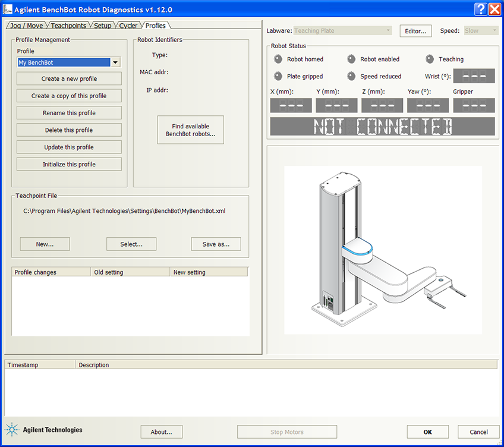Click the Teaching status indicator light
This screenshot has height=447, width=504.
[430, 59]
